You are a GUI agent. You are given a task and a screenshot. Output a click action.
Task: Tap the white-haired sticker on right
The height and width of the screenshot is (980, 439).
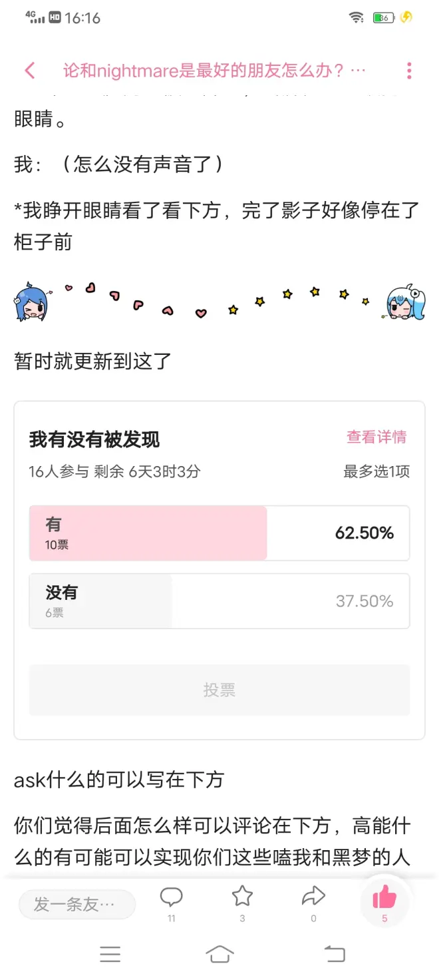tap(406, 303)
